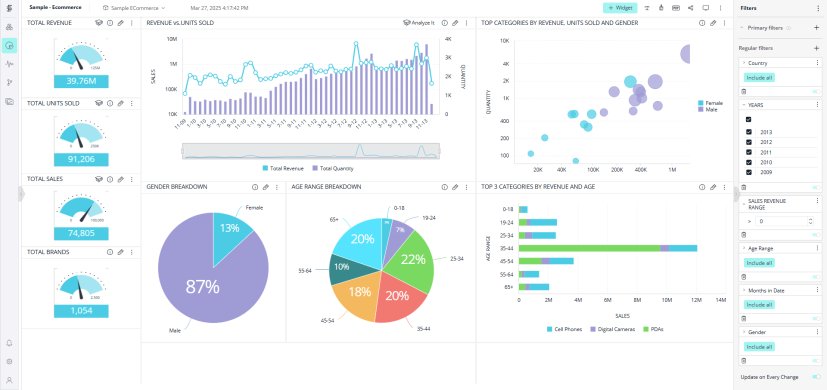This screenshot has height=390, width=827.
Task: Edit the Total Revenue widget with pencil icon
Action: pyautogui.click(x=120, y=23)
